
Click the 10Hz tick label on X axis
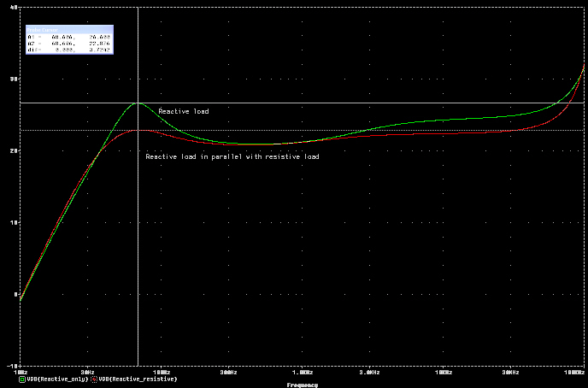(21, 373)
